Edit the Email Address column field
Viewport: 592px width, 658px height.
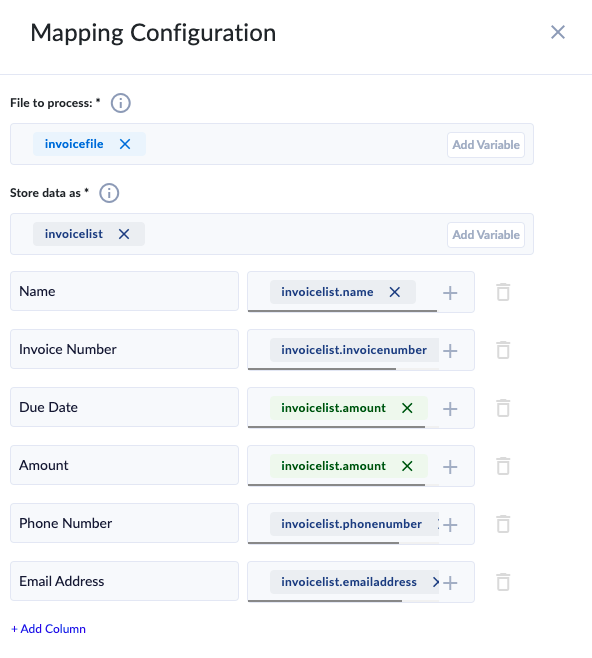pos(124,581)
